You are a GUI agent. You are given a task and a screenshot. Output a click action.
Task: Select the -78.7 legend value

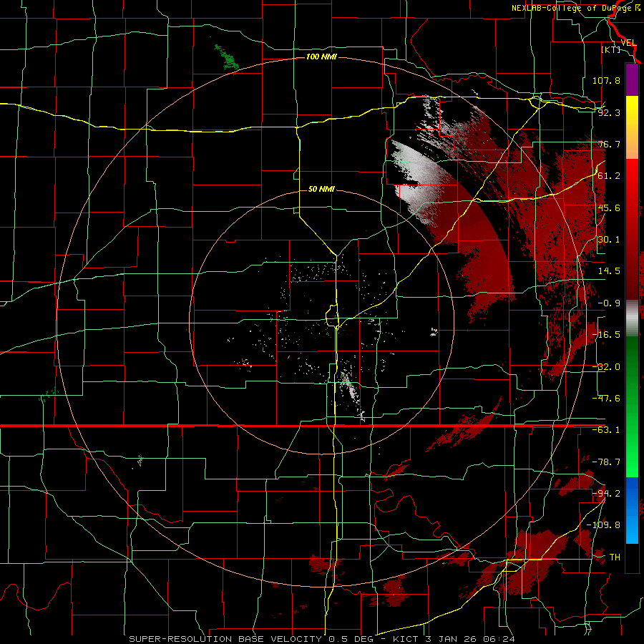pyautogui.click(x=606, y=462)
